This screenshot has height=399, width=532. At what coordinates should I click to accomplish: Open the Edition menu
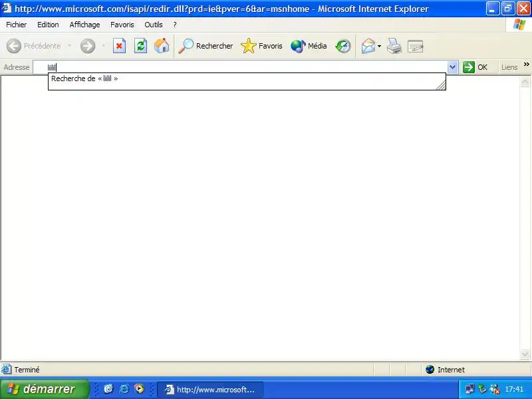(x=48, y=25)
